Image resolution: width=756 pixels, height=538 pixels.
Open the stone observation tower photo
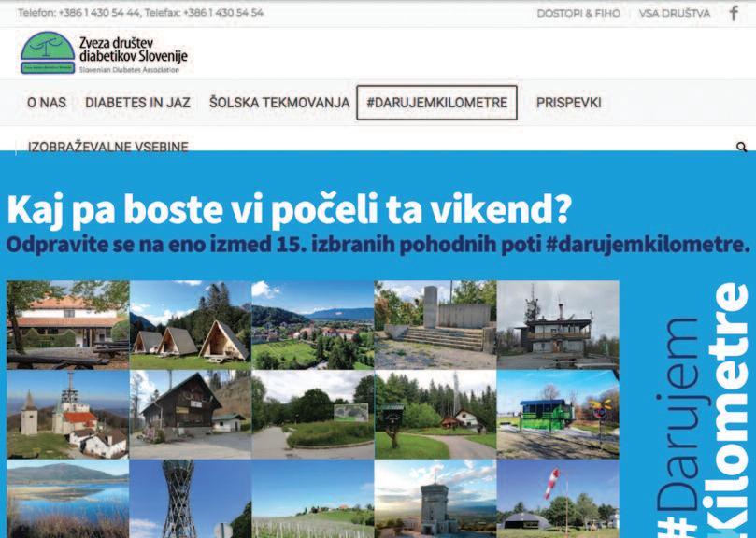point(435,499)
